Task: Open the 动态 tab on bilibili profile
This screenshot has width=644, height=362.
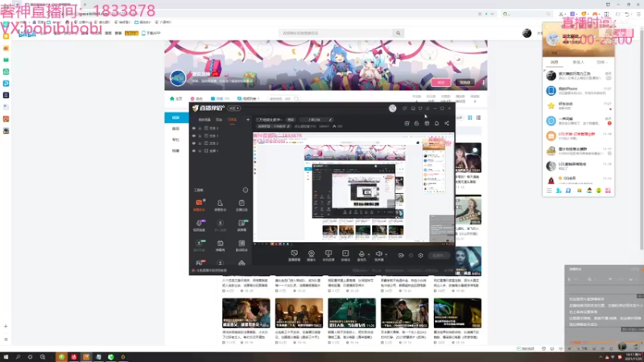Action: pos(196,98)
